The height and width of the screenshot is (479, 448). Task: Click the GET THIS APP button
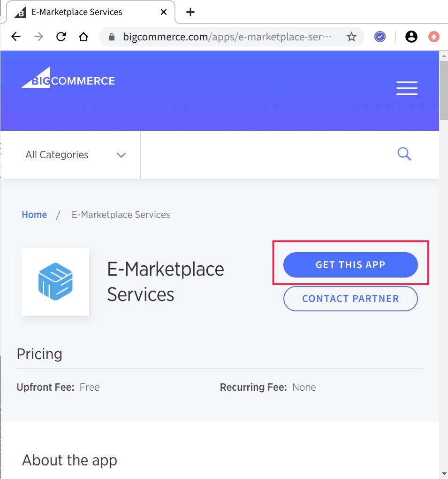350,265
